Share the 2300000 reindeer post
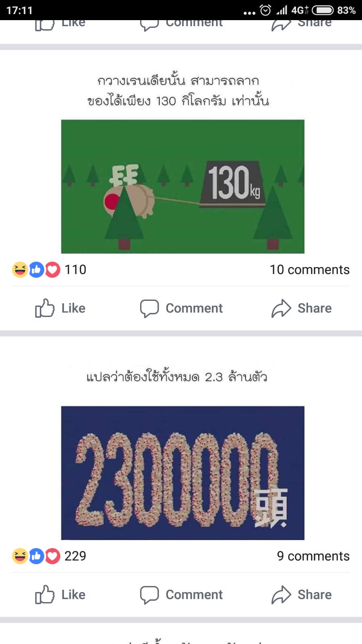The width and height of the screenshot is (362, 644). point(302,594)
